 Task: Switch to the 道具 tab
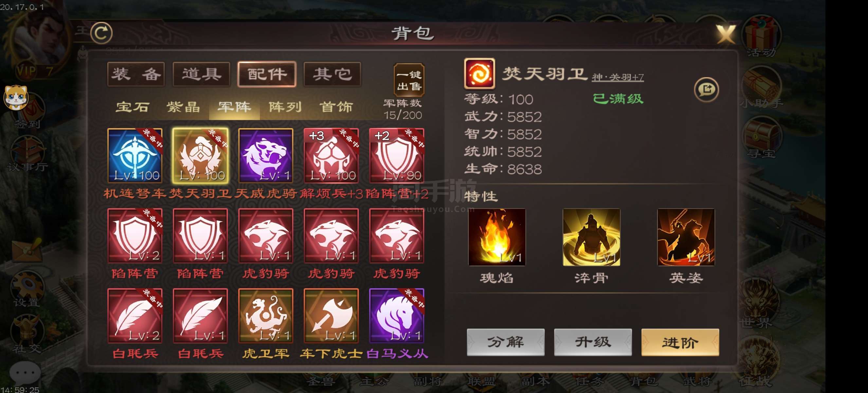tap(201, 74)
